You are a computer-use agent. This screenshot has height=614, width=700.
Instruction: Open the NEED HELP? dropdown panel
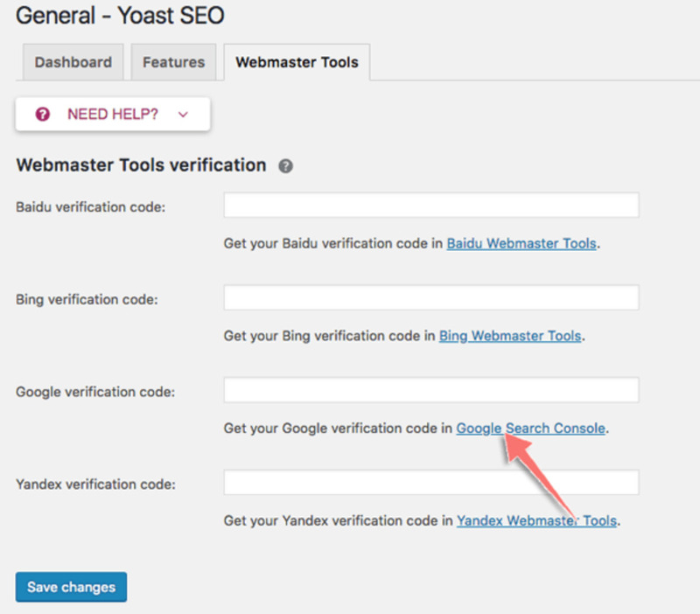tap(113, 115)
